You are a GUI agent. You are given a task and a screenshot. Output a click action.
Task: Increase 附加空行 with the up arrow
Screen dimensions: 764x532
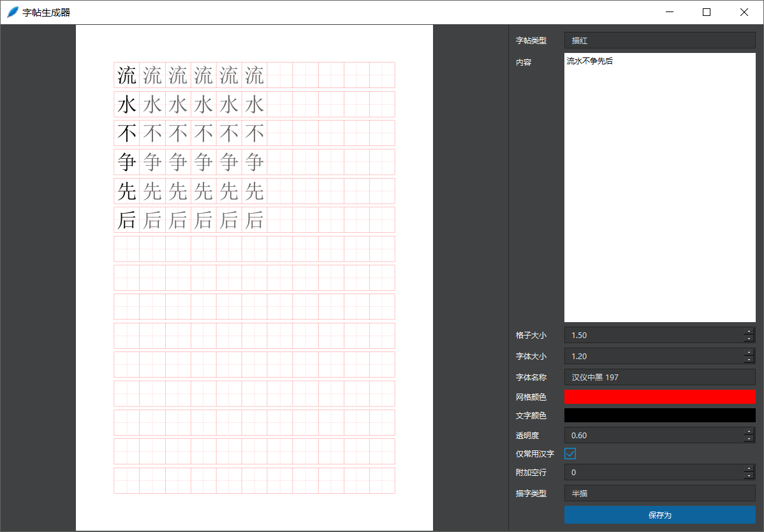749,468
